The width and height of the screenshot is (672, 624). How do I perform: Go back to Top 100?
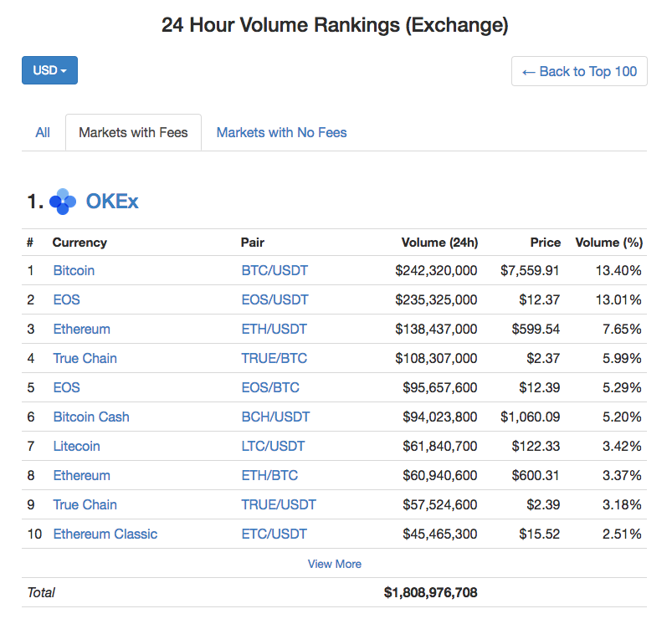579,71
